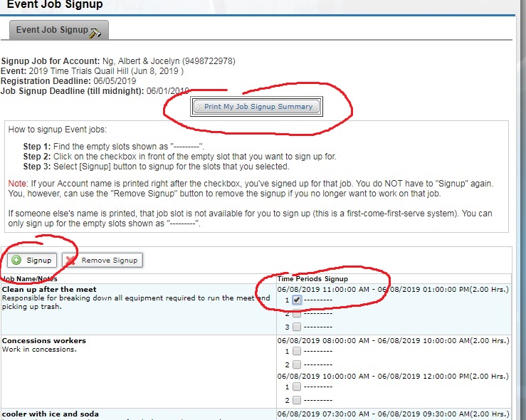The width and height of the screenshot is (526, 420).
Task: Click the grip icon on the Print Summary button
Action: click(x=200, y=107)
